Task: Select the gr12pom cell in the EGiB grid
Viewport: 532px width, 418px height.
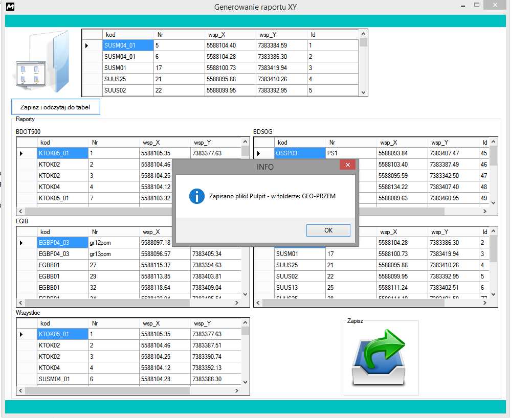Action: tap(114, 243)
